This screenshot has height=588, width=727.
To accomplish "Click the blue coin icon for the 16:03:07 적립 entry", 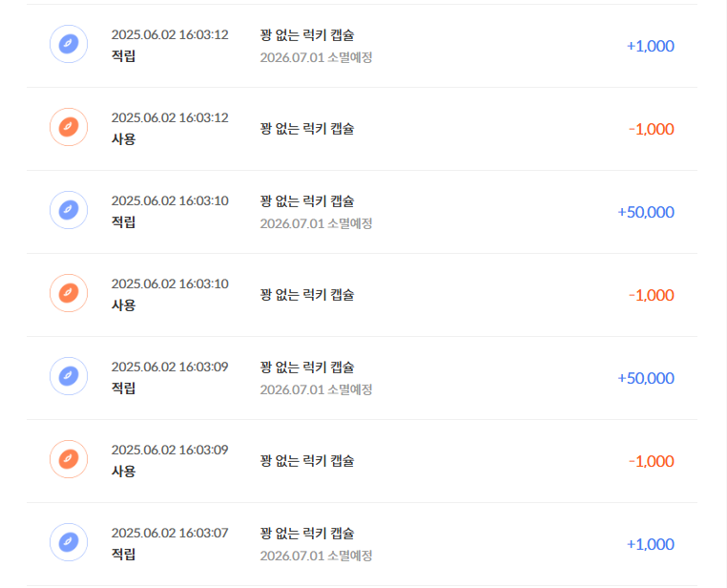I will pos(69,542).
